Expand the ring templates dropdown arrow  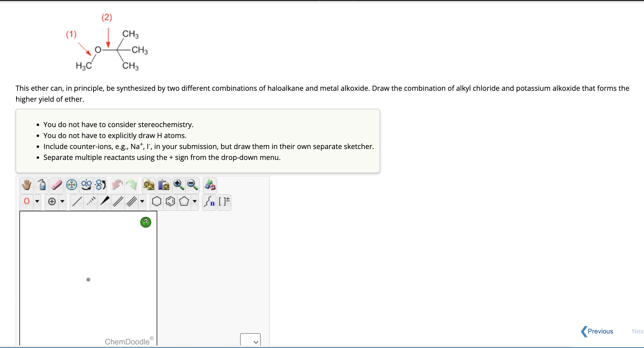[x=195, y=202]
